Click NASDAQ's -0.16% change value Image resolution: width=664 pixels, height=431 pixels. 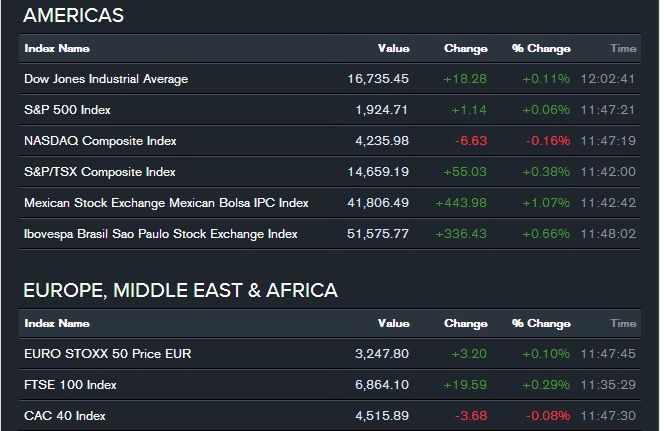point(546,141)
